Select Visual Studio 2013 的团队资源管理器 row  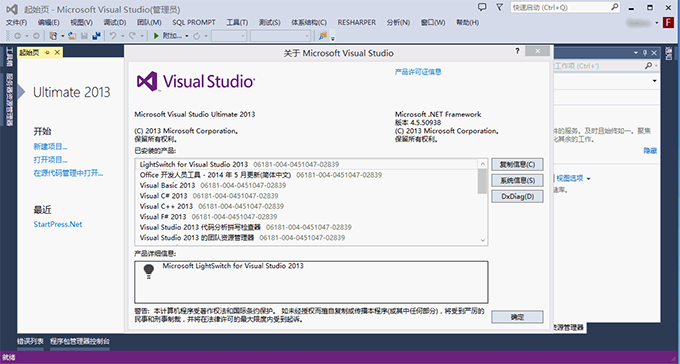pos(307,237)
